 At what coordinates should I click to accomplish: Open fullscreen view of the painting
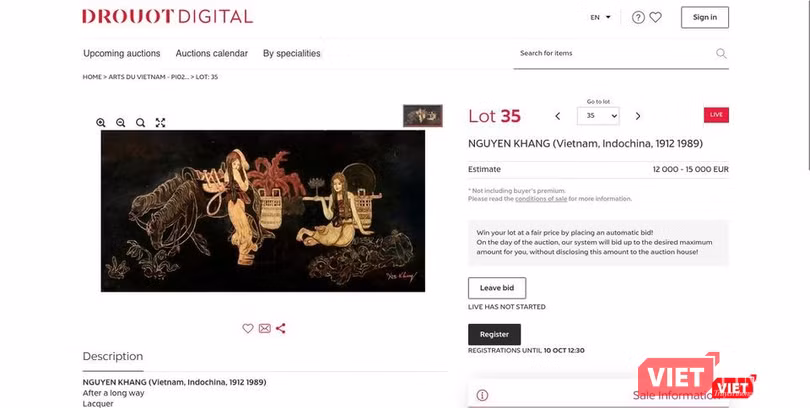[161, 122]
